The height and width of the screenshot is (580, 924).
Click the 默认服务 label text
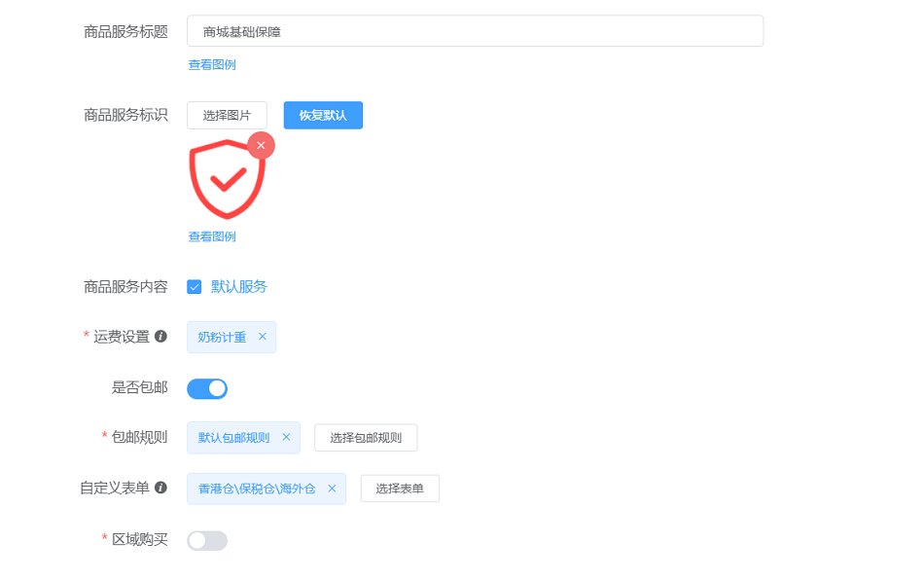[239, 287]
